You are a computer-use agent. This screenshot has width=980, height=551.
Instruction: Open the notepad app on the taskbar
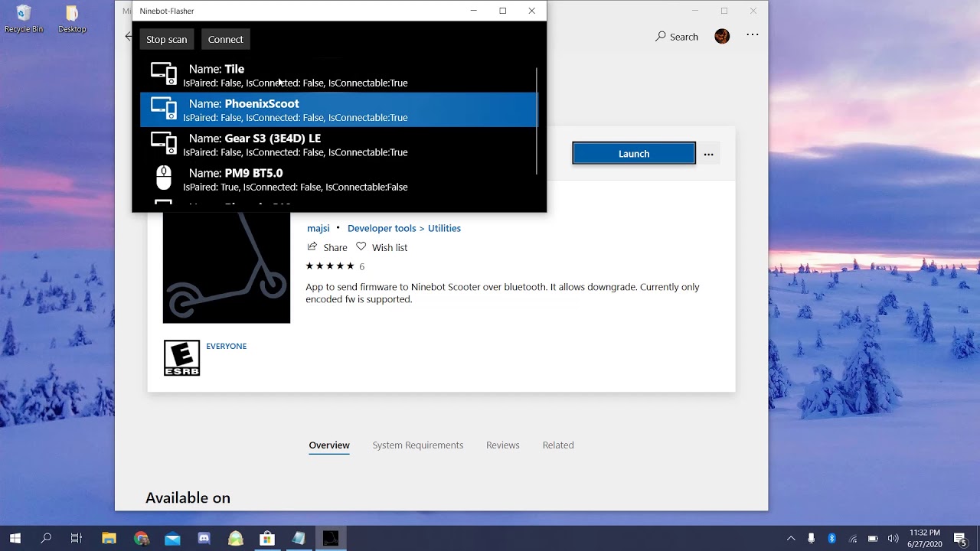click(x=299, y=539)
